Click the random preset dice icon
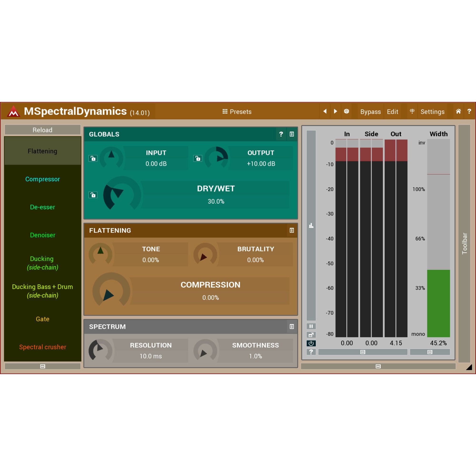This screenshot has height=476, width=476. pos(346,111)
